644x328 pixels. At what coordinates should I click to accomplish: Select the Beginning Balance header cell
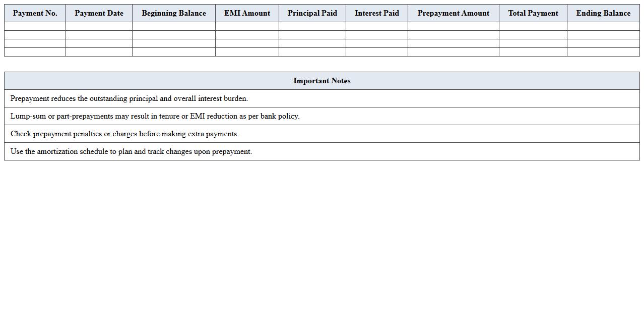click(173, 13)
